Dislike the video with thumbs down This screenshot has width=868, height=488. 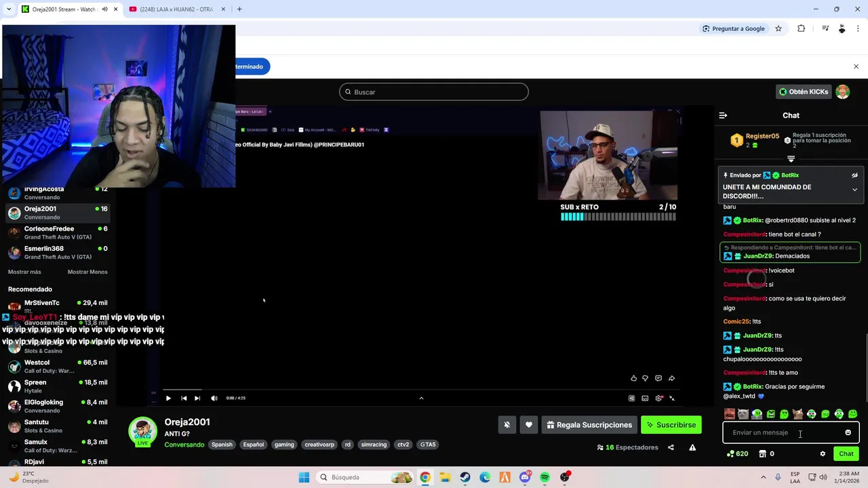[x=645, y=378]
